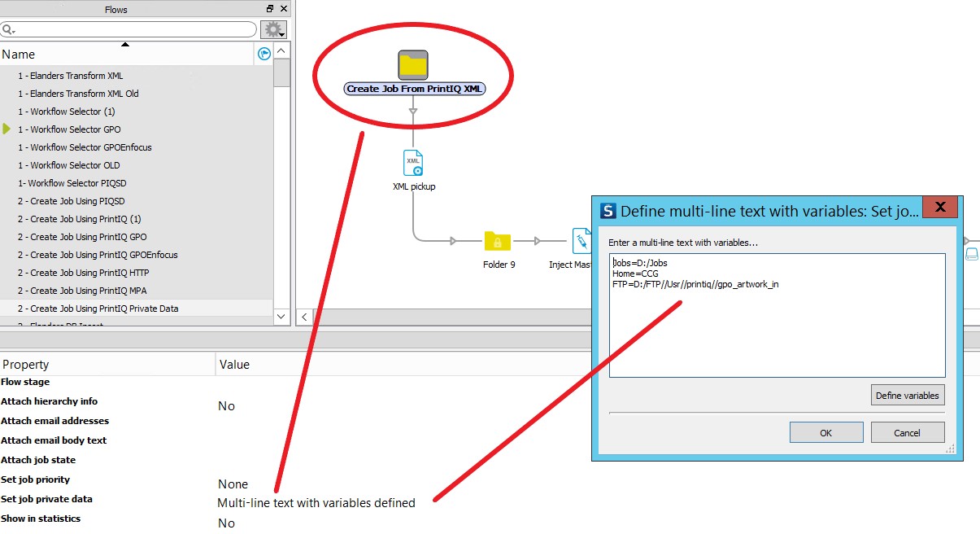Undock the Flows panel
The width and height of the screenshot is (980, 534).
click(x=270, y=9)
